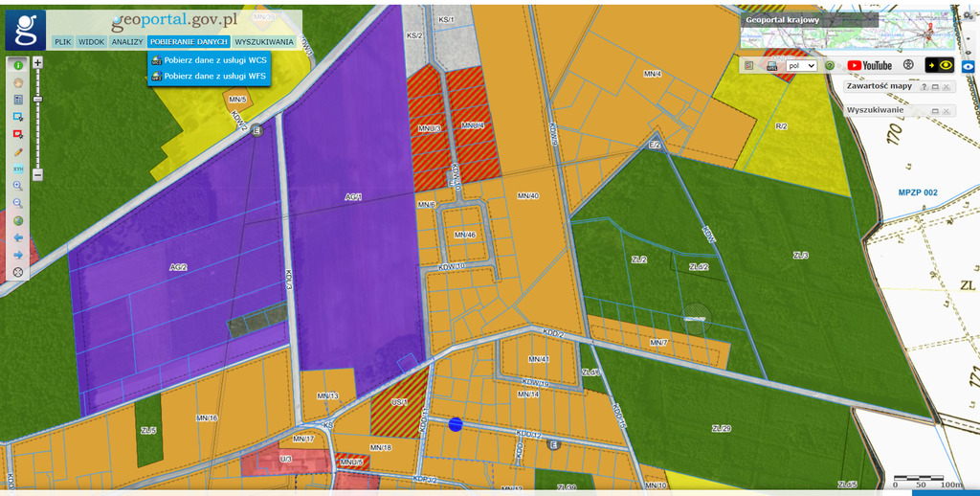The width and height of the screenshot is (980, 496).
Task: Select the hand pan tool
Action: (18, 82)
